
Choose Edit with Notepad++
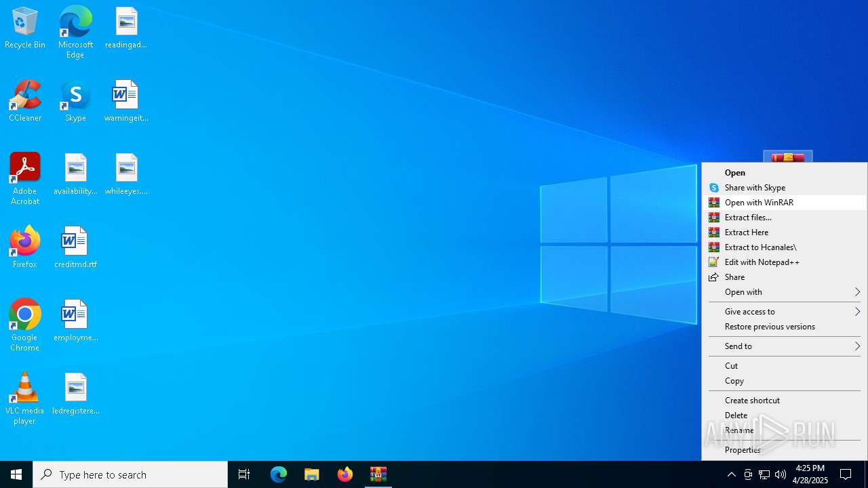[x=785, y=262]
